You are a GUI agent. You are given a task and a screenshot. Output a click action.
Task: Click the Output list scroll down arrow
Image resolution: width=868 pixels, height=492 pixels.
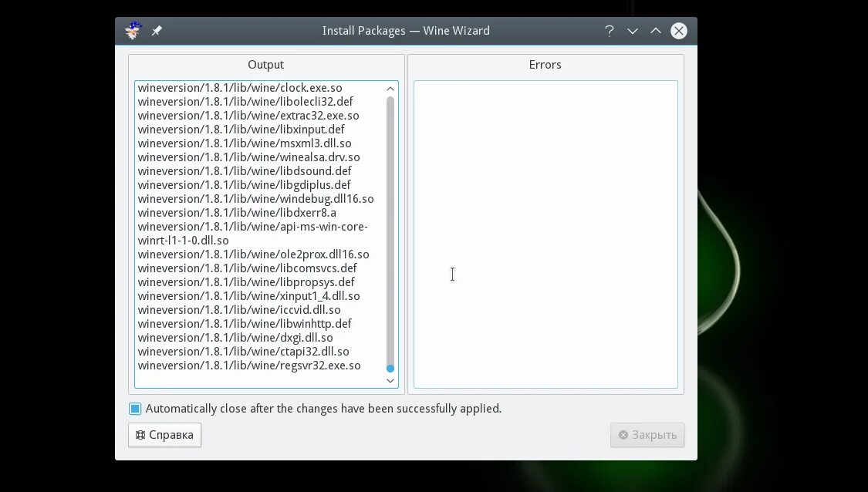click(x=390, y=381)
